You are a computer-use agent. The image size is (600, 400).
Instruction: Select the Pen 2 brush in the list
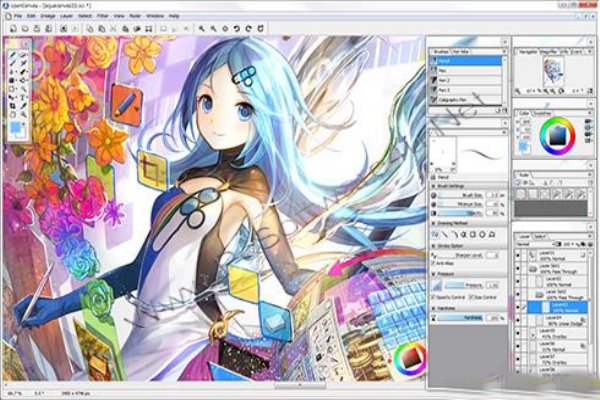pyautogui.click(x=466, y=80)
